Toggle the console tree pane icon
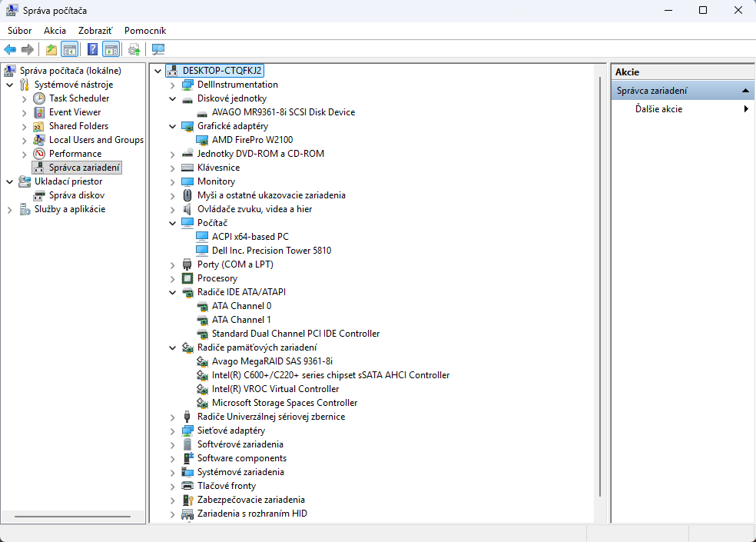756x542 pixels. pyautogui.click(x=69, y=48)
